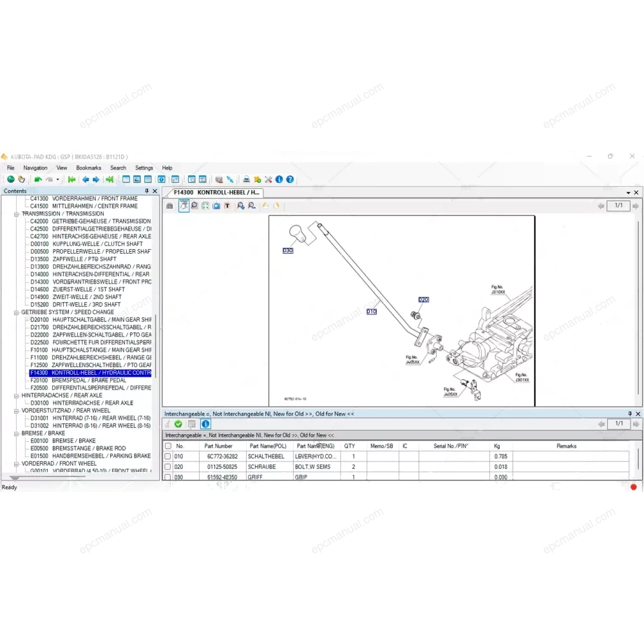Click part number 6C772-36282 cell
The height and width of the screenshot is (644, 644).
point(223,457)
